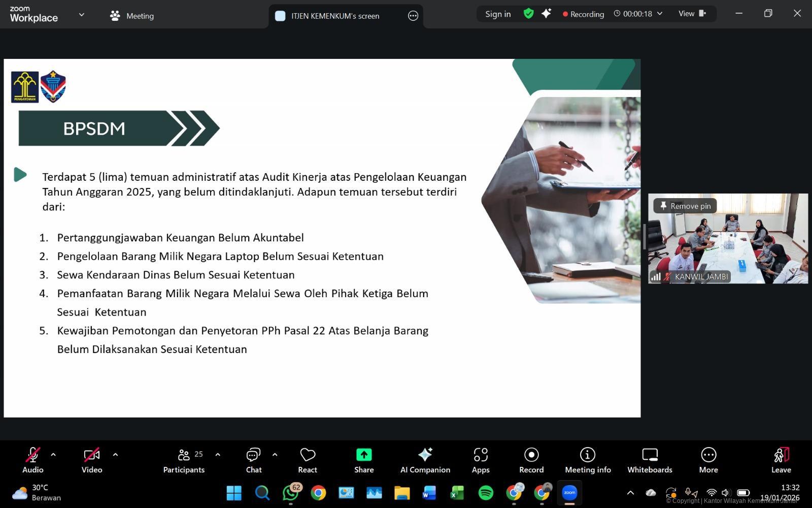Open Meeting info details
The width and height of the screenshot is (812, 508).
[x=588, y=460]
